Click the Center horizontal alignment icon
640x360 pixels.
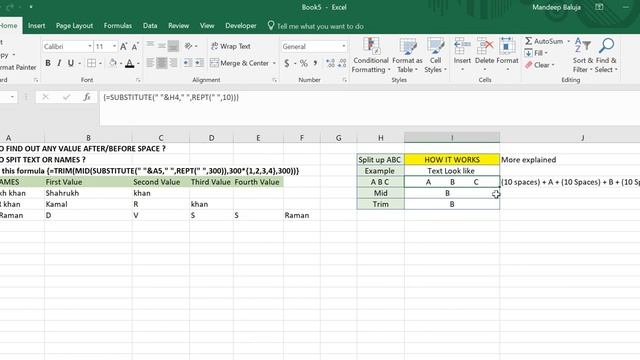162,63
